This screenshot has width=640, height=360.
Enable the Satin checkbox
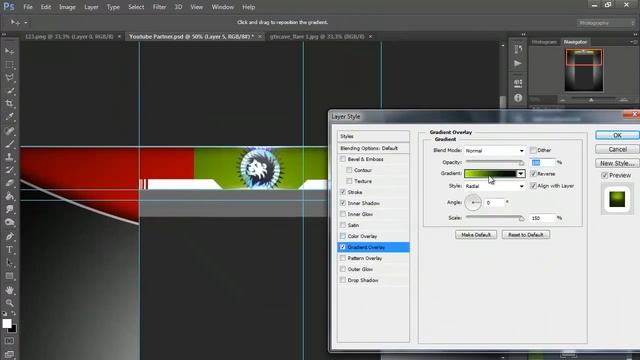pos(343,225)
